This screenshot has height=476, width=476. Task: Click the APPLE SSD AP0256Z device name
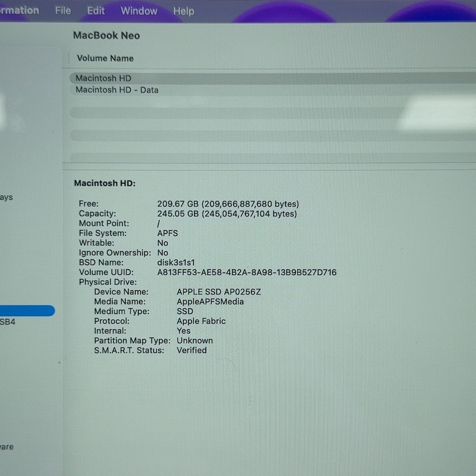[219, 292]
